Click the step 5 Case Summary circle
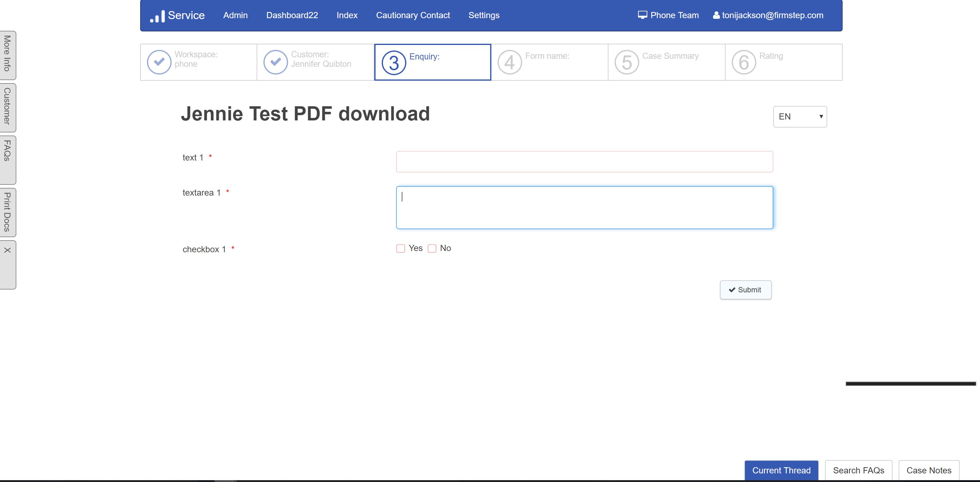Image resolution: width=980 pixels, height=482 pixels. [x=627, y=63]
